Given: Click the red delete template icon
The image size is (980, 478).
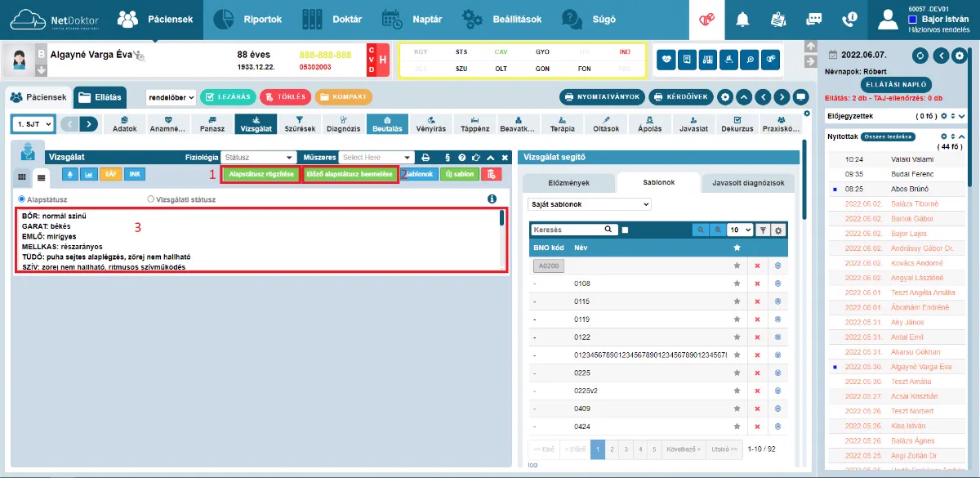Looking at the screenshot, I should (x=491, y=175).
